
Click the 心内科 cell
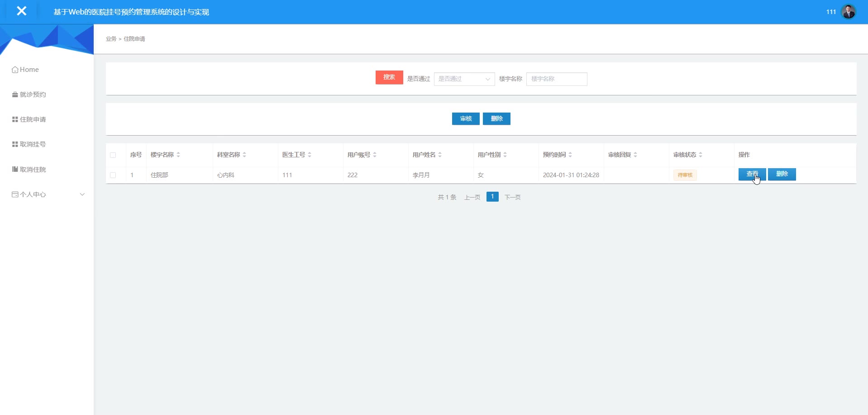coord(226,175)
